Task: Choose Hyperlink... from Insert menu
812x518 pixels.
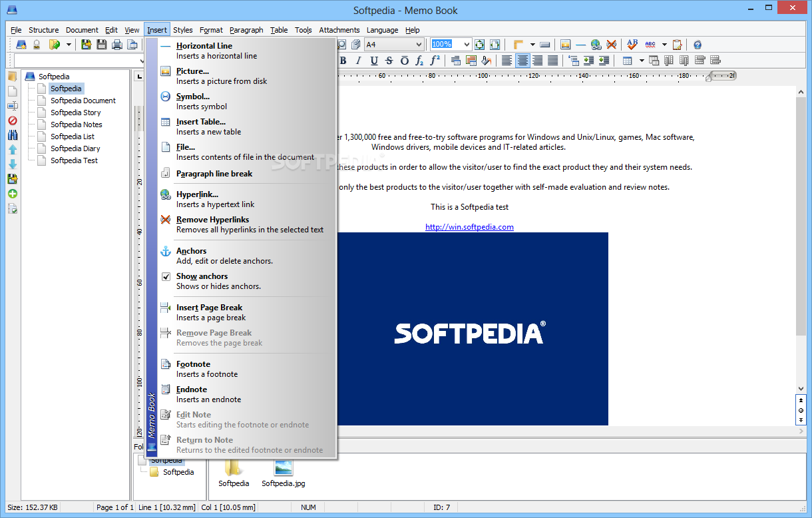Action: pyautogui.click(x=247, y=199)
